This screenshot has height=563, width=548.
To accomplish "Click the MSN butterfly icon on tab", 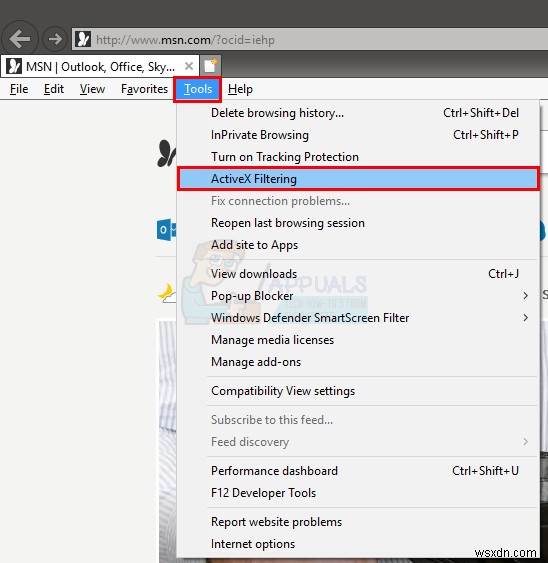I will tap(14, 66).
